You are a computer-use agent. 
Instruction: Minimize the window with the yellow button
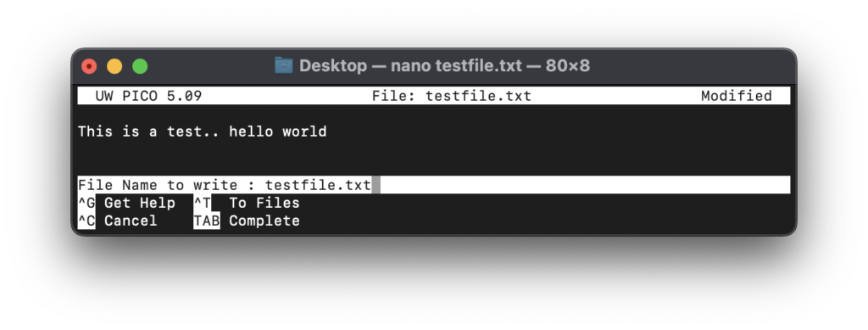[x=114, y=66]
